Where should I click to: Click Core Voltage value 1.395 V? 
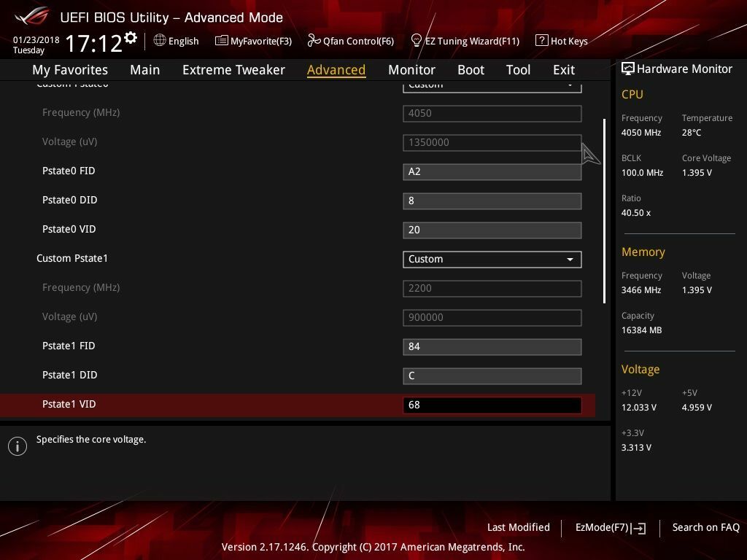coord(697,173)
